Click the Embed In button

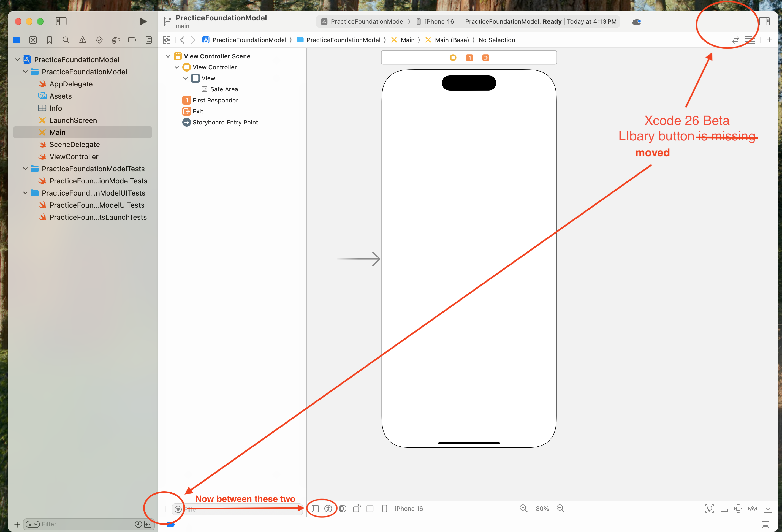click(768, 508)
